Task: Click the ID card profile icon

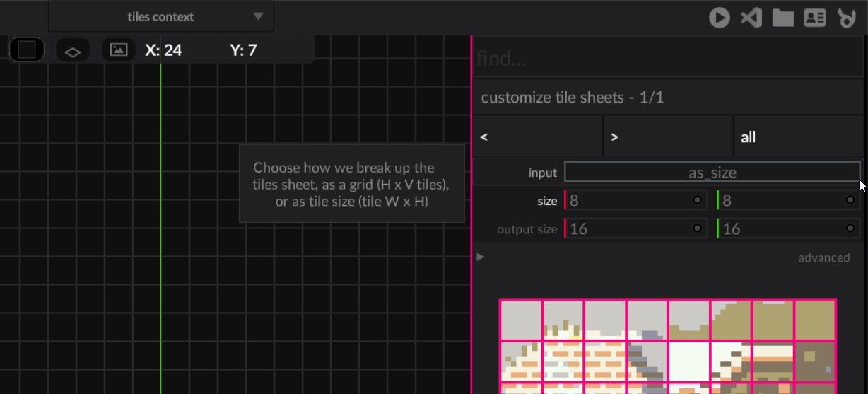Action: pos(815,18)
